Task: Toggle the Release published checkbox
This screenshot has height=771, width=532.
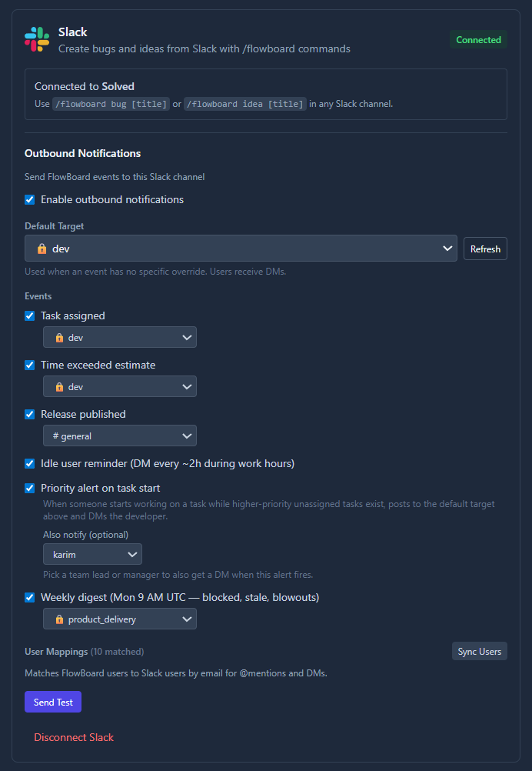Action: [30, 414]
